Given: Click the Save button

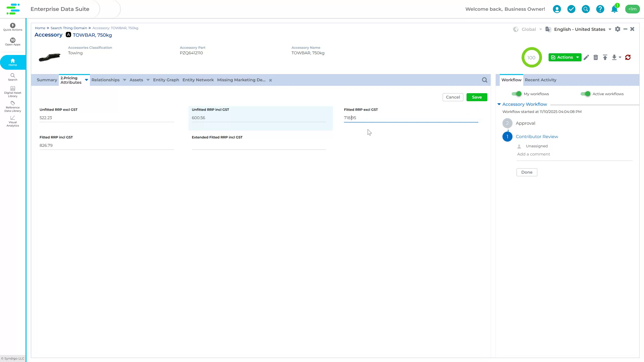Looking at the screenshot, I should click(477, 97).
